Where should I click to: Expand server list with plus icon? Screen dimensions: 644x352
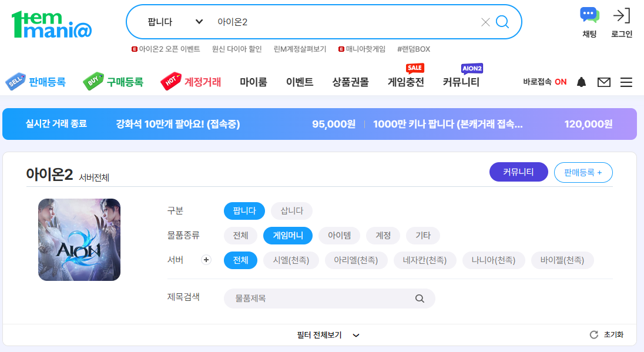[x=206, y=260]
